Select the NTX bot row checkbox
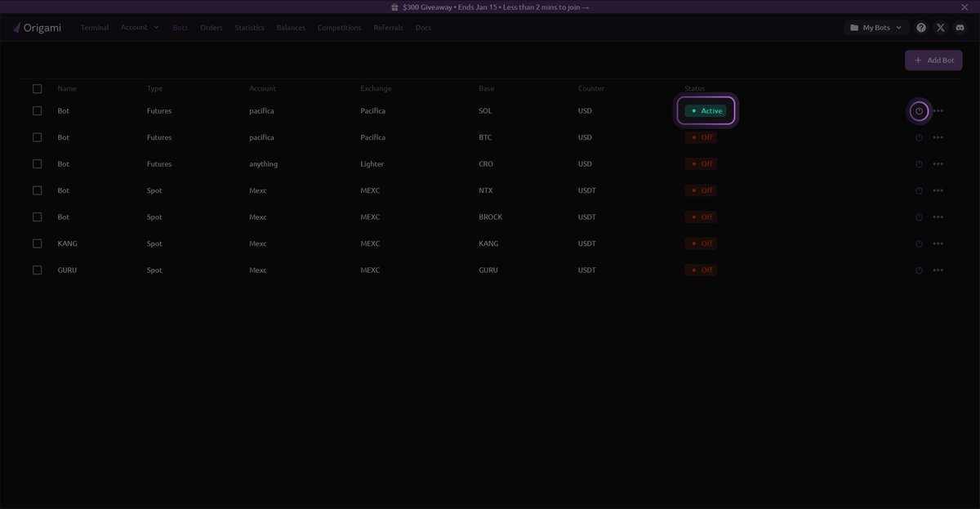The image size is (980, 509). (x=37, y=190)
